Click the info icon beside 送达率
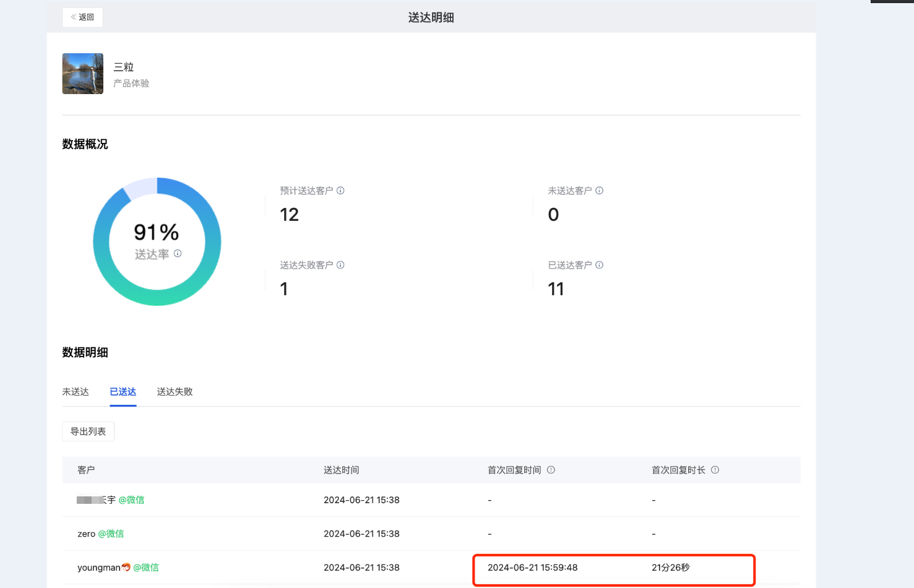Image resolution: width=914 pixels, height=588 pixels. tap(178, 253)
